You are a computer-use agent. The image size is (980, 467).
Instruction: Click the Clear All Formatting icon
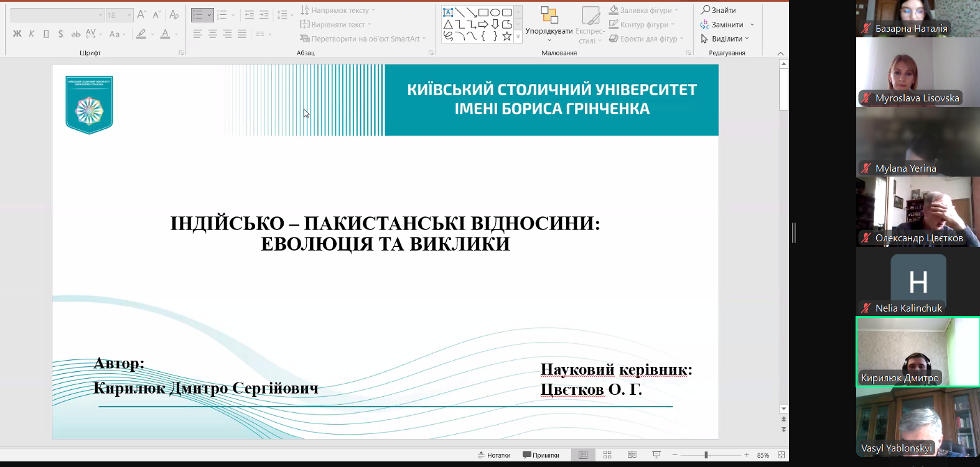[174, 15]
